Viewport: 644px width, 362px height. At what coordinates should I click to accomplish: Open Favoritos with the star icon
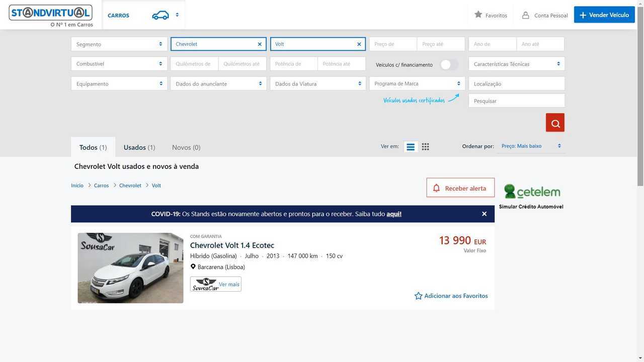tap(478, 15)
